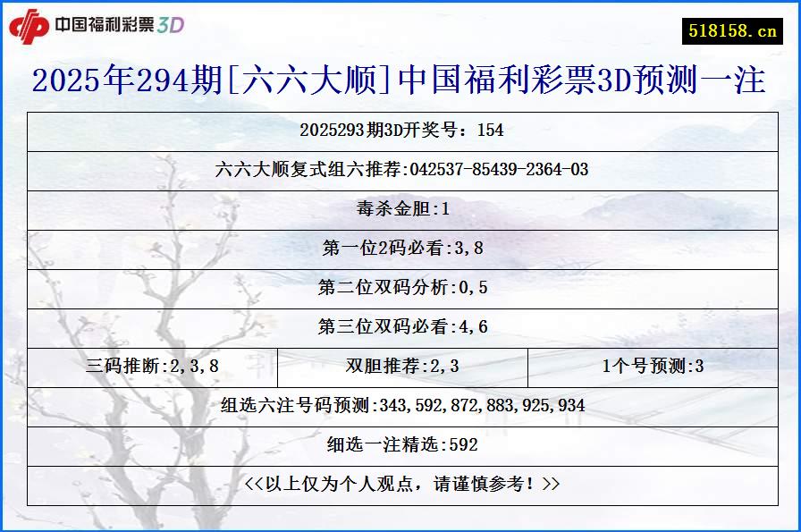
Task: Select the 第三位双码必看:4,6 row
Action: click(x=400, y=327)
